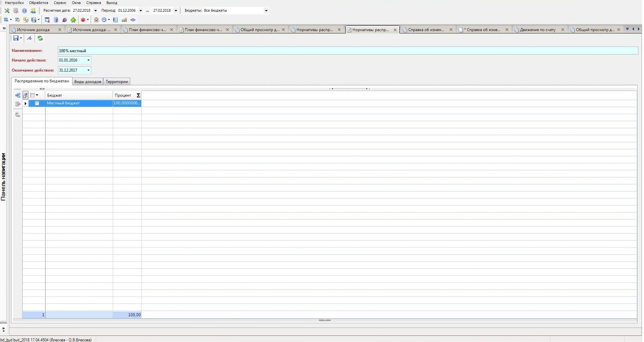Open the dropdown arrow beside header checkbox
The image size is (644, 342).
tap(37, 95)
